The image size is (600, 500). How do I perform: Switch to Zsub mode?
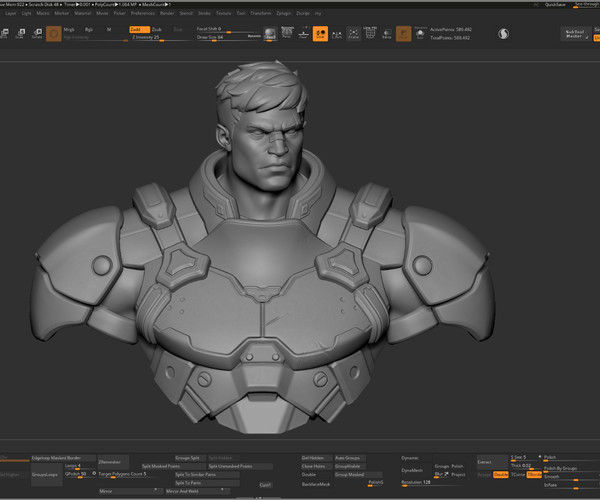[x=157, y=29]
